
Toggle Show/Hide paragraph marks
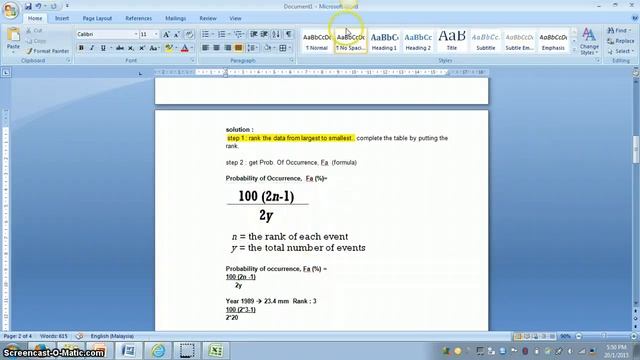[289, 34]
